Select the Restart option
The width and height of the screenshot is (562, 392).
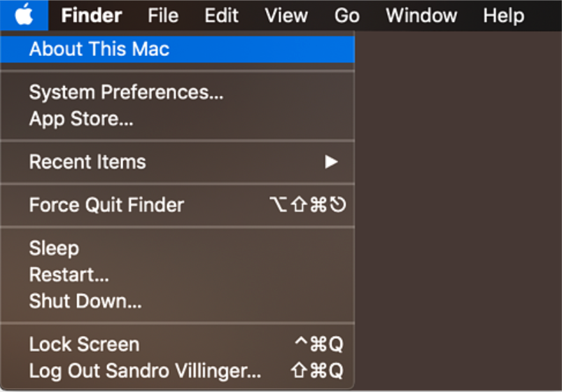(69, 274)
